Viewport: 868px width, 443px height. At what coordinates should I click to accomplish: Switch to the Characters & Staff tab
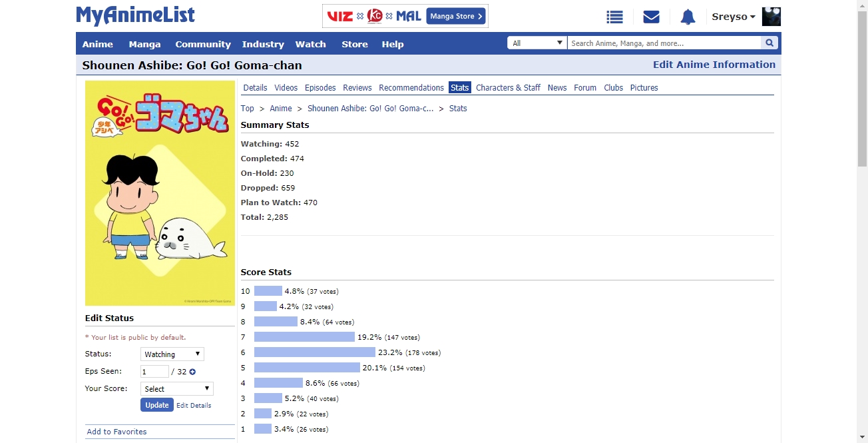508,88
